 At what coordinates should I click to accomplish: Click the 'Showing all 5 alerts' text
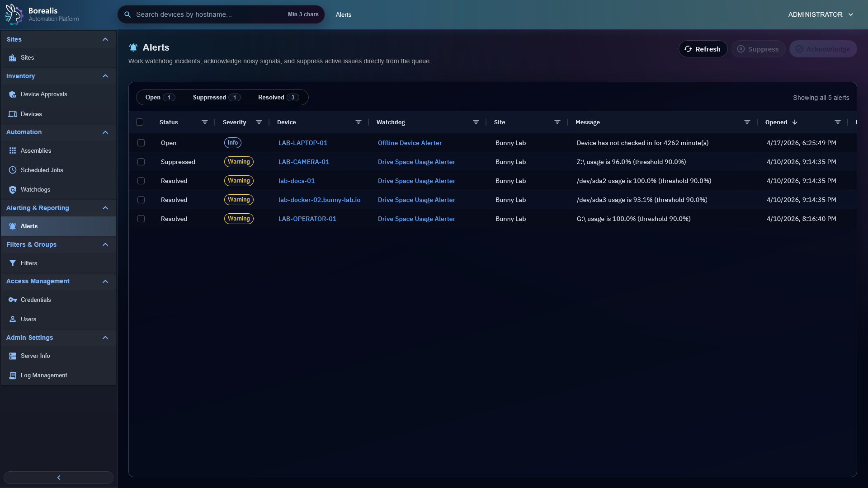[821, 98]
